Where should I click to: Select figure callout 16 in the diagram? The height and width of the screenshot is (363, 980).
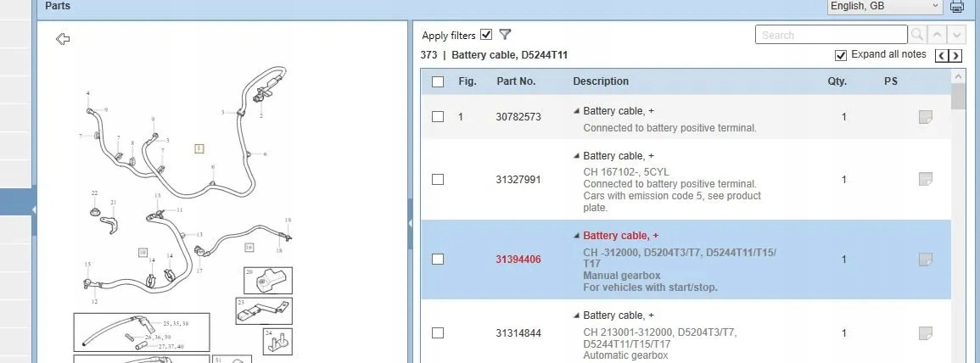(249, 248)
